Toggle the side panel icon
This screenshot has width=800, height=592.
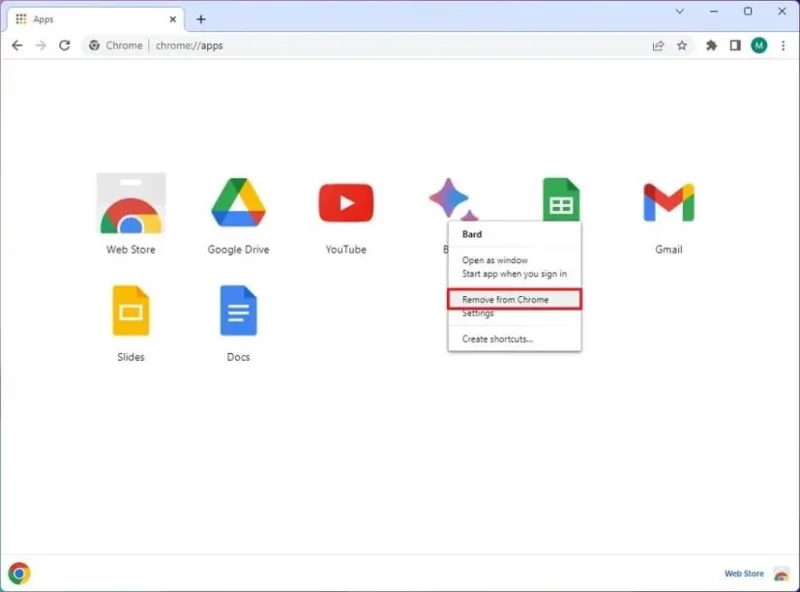735,45
